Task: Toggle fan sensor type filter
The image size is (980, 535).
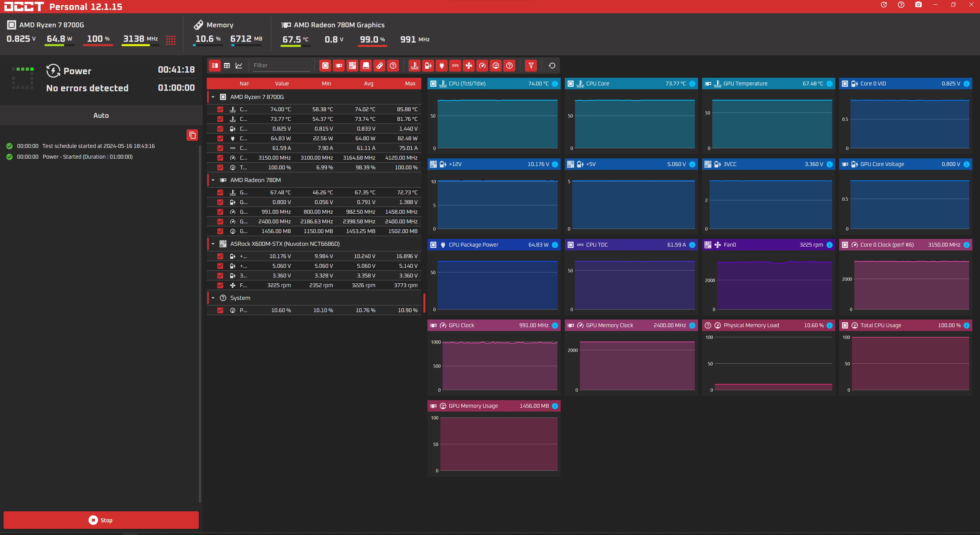Action: point(469,65)
